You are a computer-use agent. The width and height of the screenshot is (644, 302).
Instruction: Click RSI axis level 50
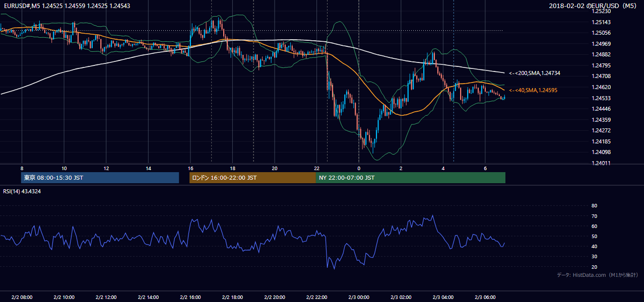594,236
